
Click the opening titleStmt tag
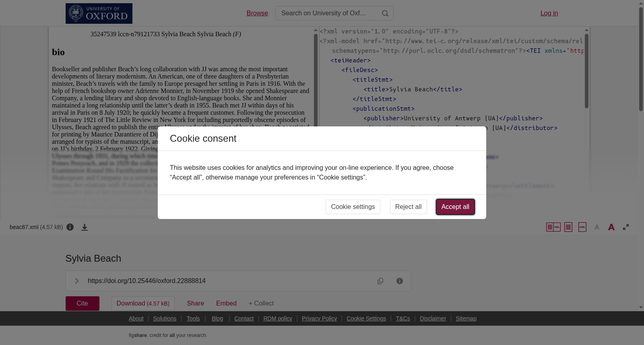[x=373, y=80]
